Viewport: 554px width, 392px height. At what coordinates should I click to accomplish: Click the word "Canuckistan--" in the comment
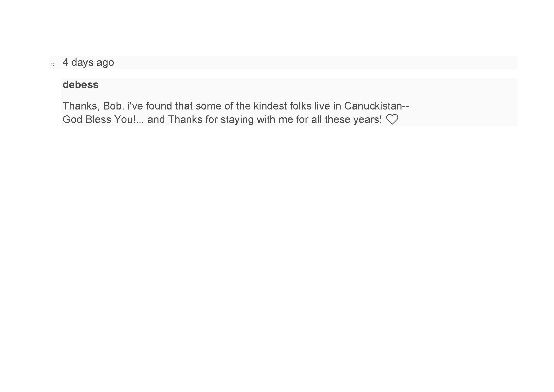[376, 106]
